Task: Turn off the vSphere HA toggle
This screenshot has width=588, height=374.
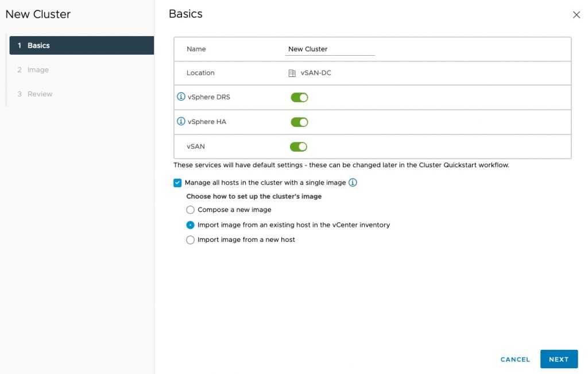Action: [x=299, y=122]
